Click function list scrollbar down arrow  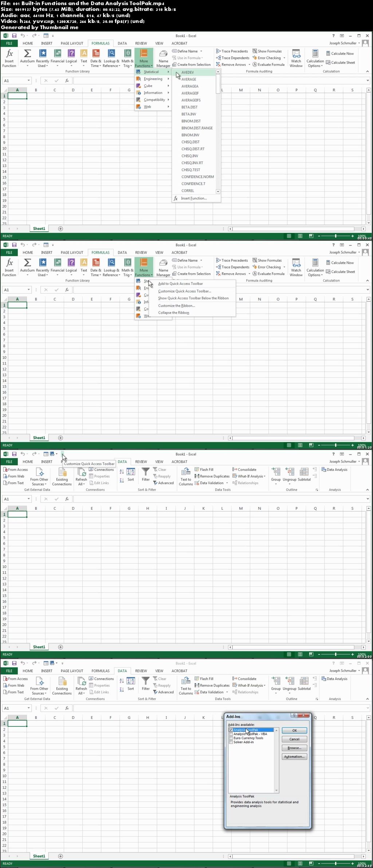218,191
